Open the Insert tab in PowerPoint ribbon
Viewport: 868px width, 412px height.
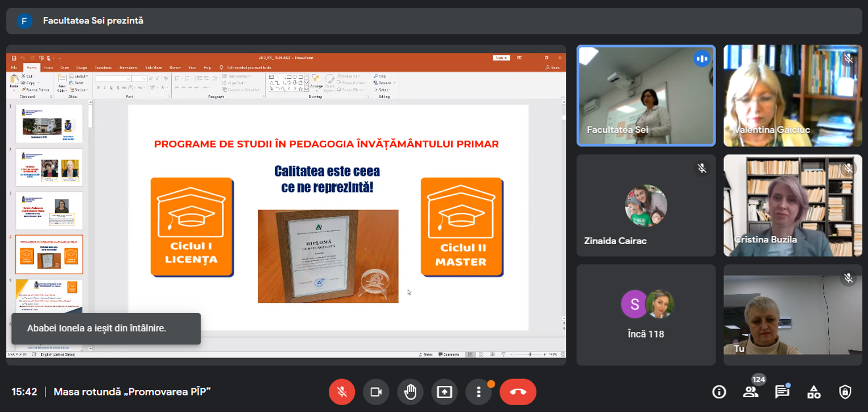pyautogui.click(x=49, y=68)
